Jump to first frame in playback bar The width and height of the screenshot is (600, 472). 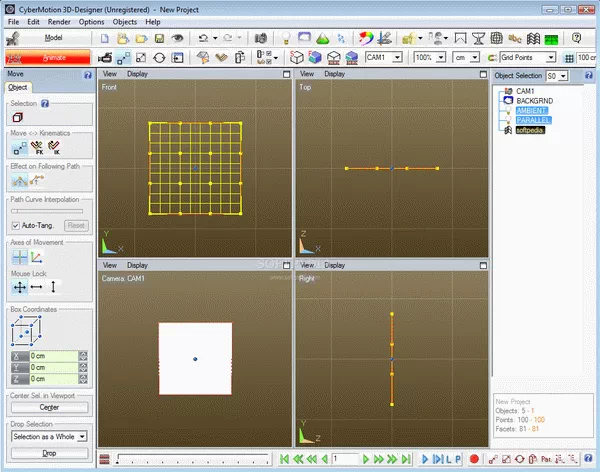[x=285, y=459]
